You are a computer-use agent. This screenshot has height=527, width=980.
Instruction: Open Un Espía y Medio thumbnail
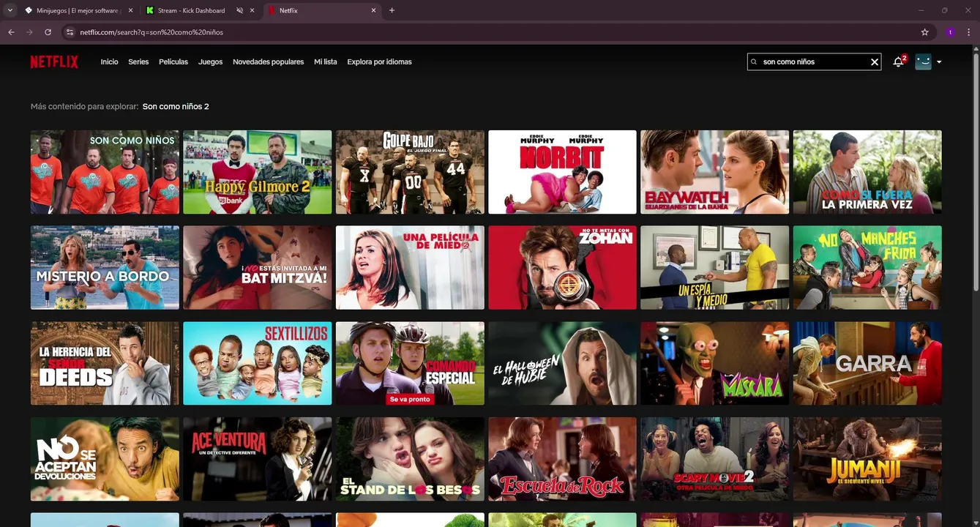pyautogui.click(x=715, y=267)
